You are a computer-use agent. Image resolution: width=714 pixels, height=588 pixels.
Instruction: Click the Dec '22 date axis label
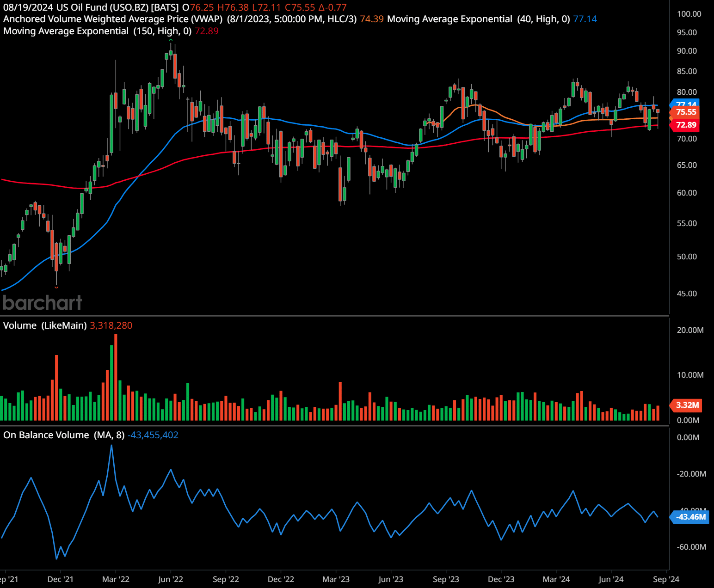[x=281, y=579]
